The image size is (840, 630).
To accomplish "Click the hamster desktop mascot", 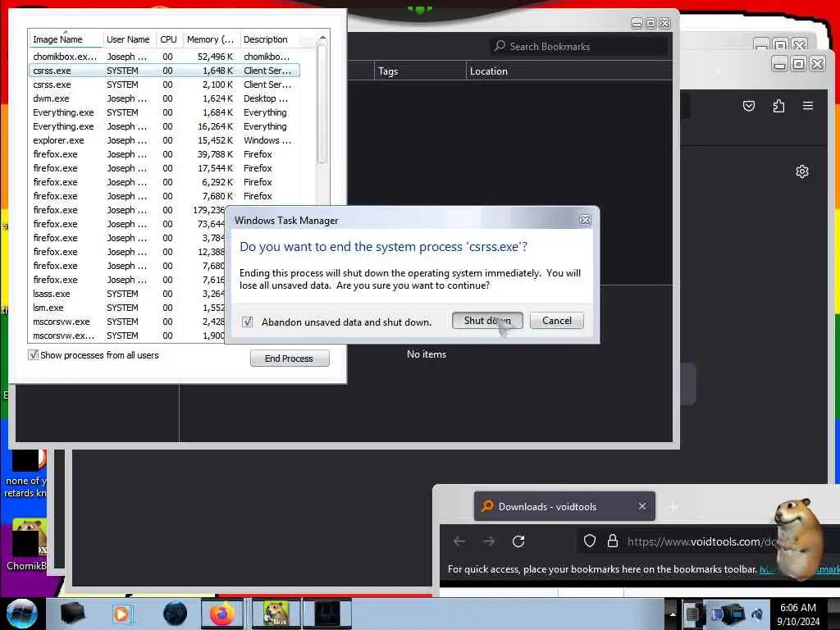I will click(x=797, y=538).
